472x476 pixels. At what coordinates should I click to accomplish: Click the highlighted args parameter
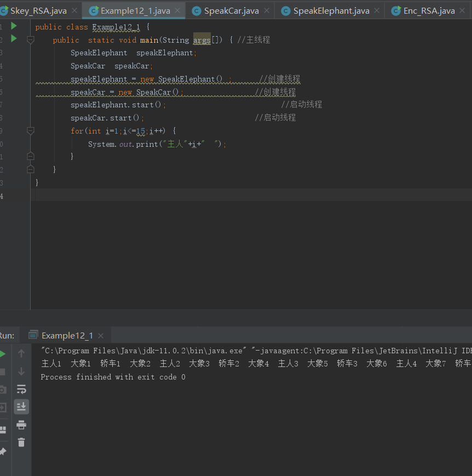point(202,40)
